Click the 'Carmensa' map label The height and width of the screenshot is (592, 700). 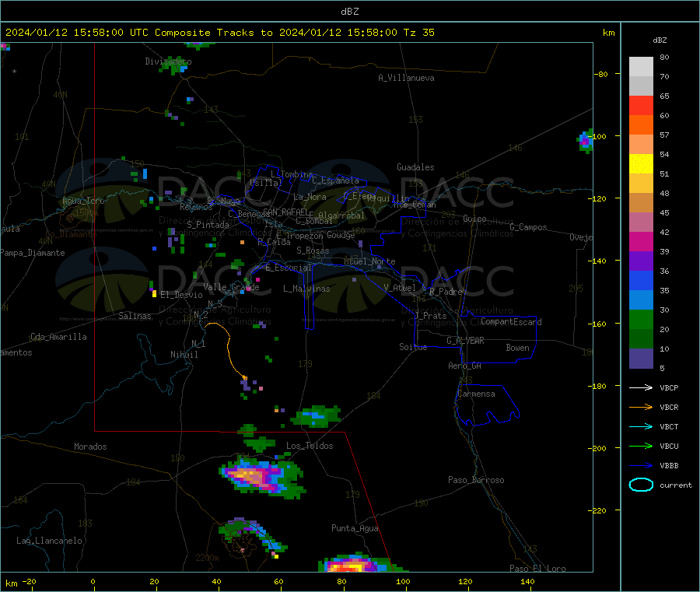click(476, 394)
